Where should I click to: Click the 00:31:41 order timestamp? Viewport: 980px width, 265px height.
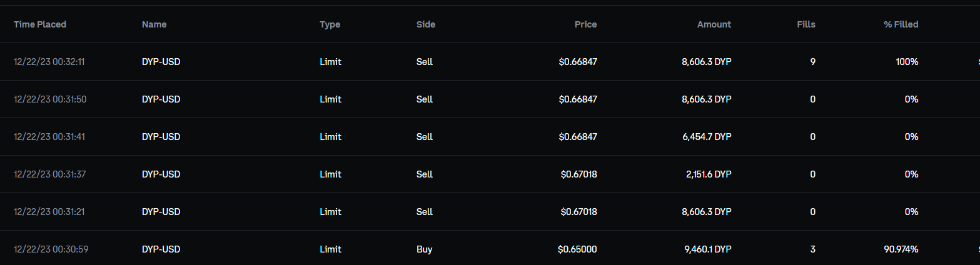point(49,137)
